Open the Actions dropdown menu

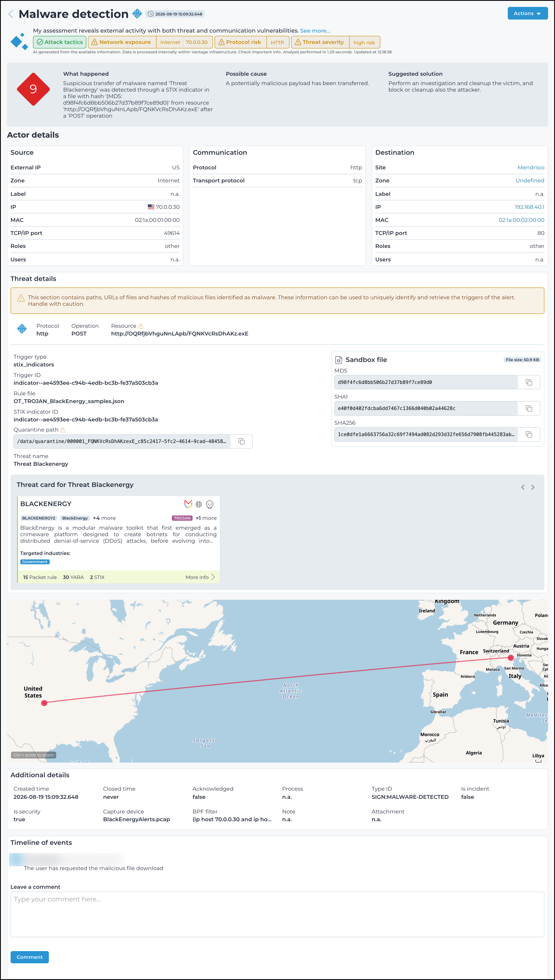[x=527, y=13]
